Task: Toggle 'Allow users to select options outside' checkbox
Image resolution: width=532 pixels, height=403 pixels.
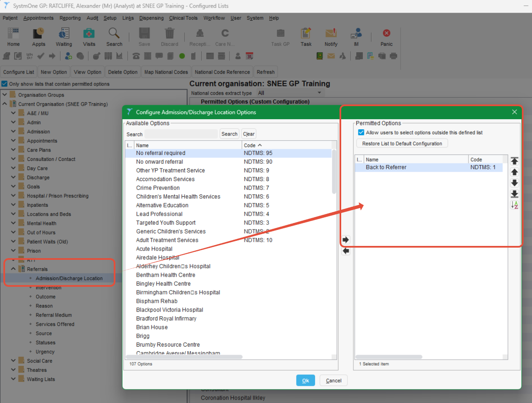Action: (361, 132)
